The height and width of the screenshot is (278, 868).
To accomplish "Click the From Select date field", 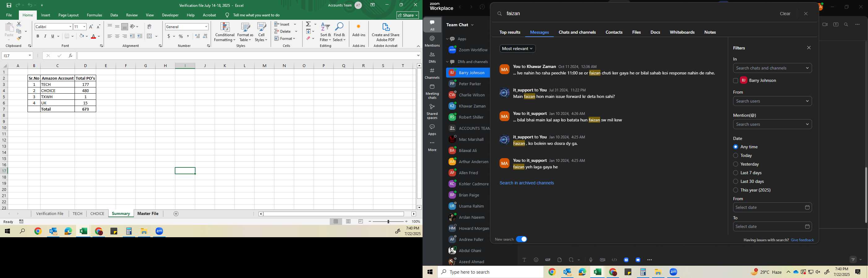I will click(772, 207).
